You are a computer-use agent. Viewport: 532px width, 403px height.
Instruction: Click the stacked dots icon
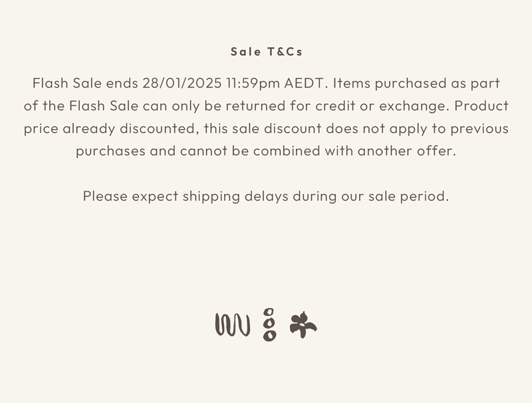pos(269,325)
